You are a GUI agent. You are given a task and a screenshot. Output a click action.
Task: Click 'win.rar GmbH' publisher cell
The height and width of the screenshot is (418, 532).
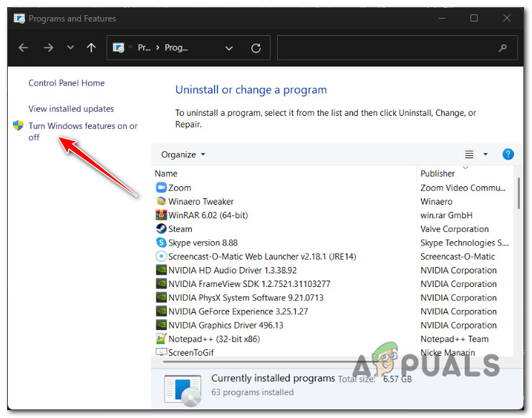(x=446, y=215)
